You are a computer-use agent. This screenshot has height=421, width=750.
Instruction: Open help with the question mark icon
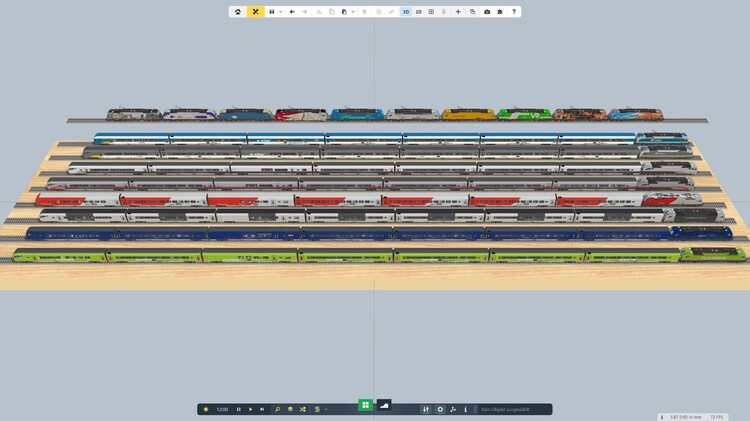coord(514,11)
